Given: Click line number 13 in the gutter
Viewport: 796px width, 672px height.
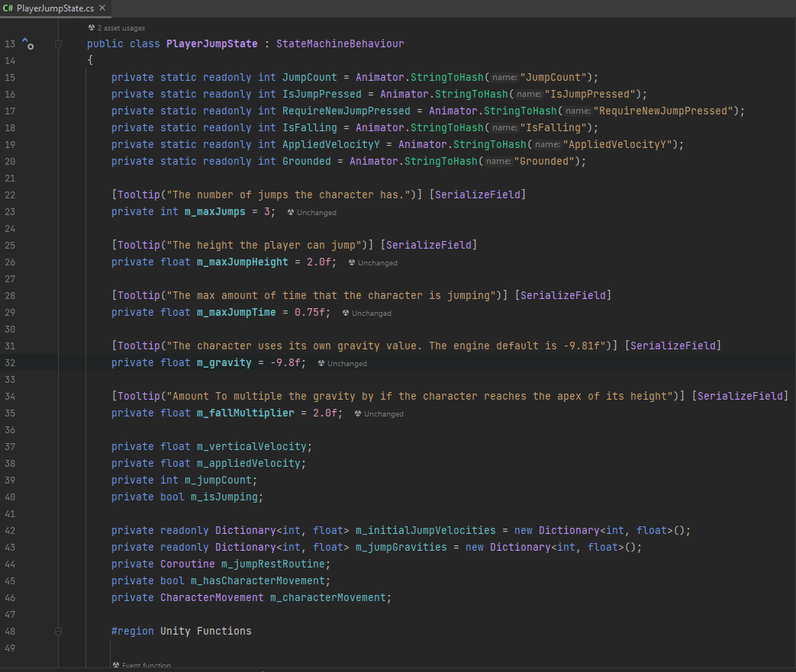Looking at the screenshot, I should click(x=10, y=44).
